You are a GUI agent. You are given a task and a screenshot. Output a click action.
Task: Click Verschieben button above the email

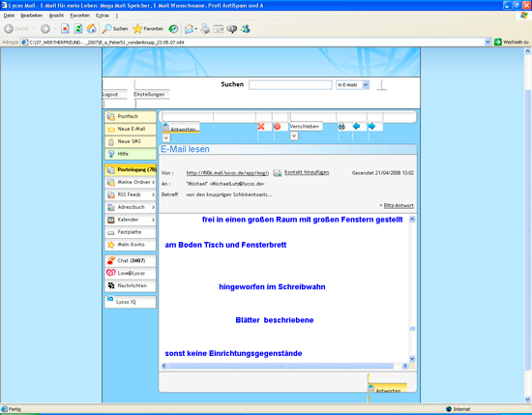tap(305, 127)
